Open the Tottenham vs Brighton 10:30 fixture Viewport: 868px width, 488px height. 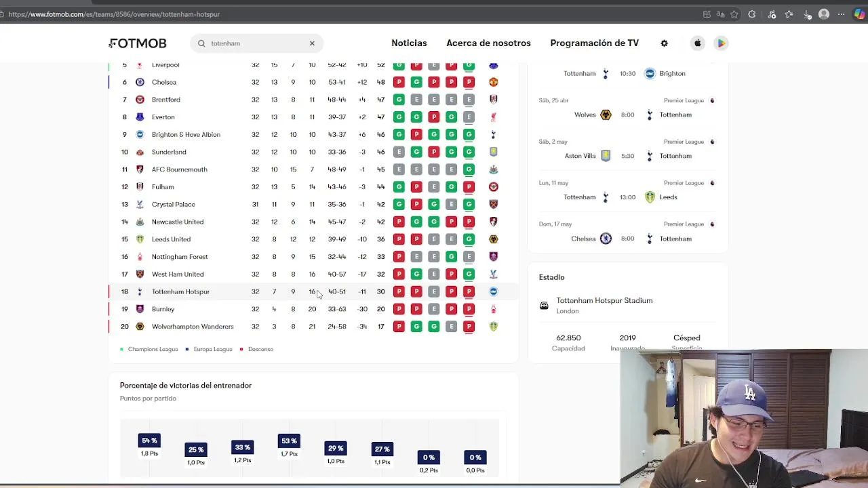point(627,73)
